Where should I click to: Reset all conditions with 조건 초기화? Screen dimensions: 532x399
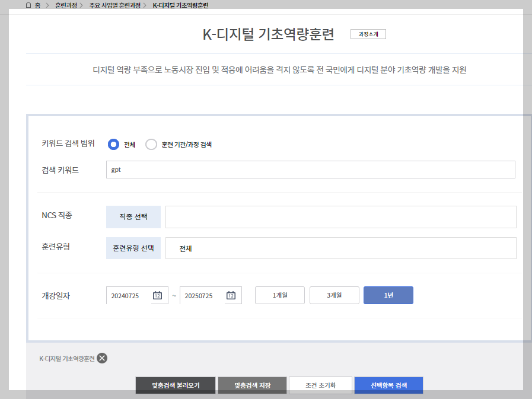320,385
